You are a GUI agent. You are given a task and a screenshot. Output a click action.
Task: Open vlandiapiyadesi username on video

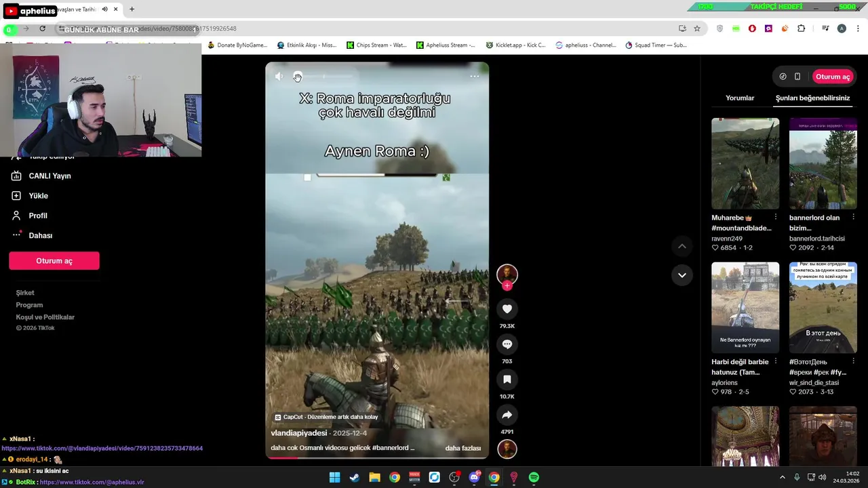[299, 433]
